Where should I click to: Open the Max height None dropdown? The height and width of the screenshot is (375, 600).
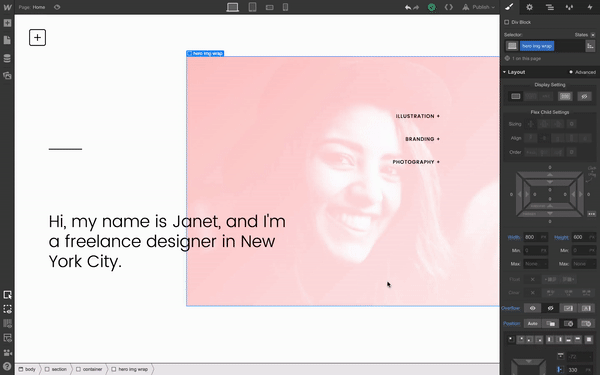pos(584,264)
